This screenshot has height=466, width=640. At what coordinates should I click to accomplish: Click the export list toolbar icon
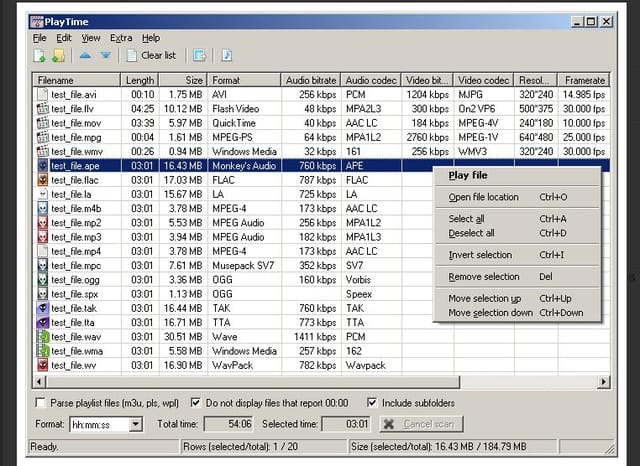click(200, 55)
